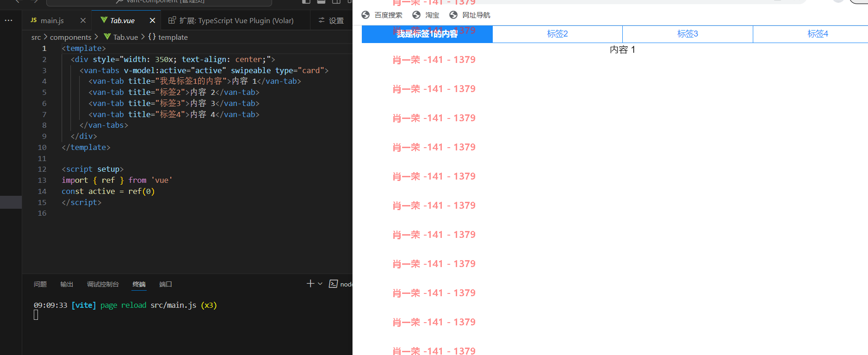Click the import ref from 'vue' line

pyautogui.click(x=117, y=181)
